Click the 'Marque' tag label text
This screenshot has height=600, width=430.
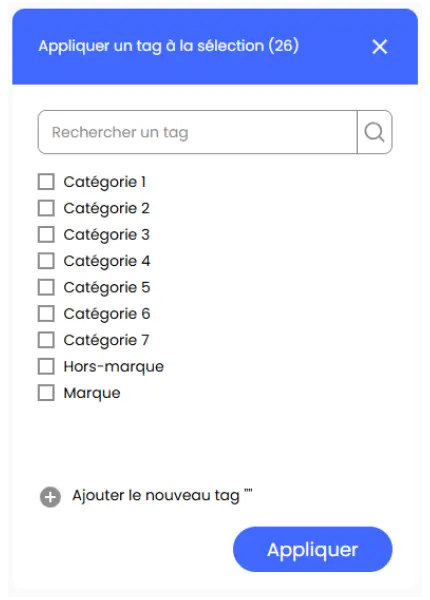(92, 393)
